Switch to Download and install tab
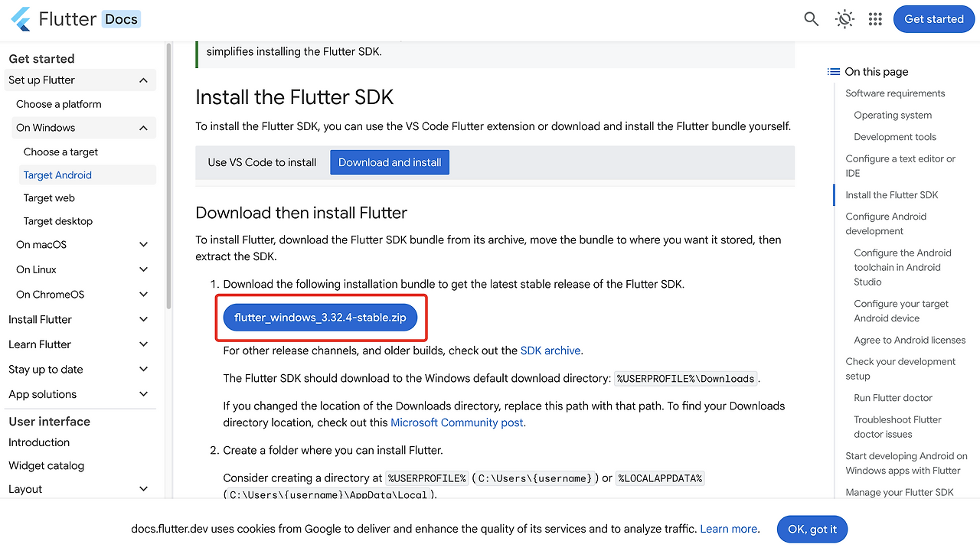980x551 pixels. coord(390,162)
